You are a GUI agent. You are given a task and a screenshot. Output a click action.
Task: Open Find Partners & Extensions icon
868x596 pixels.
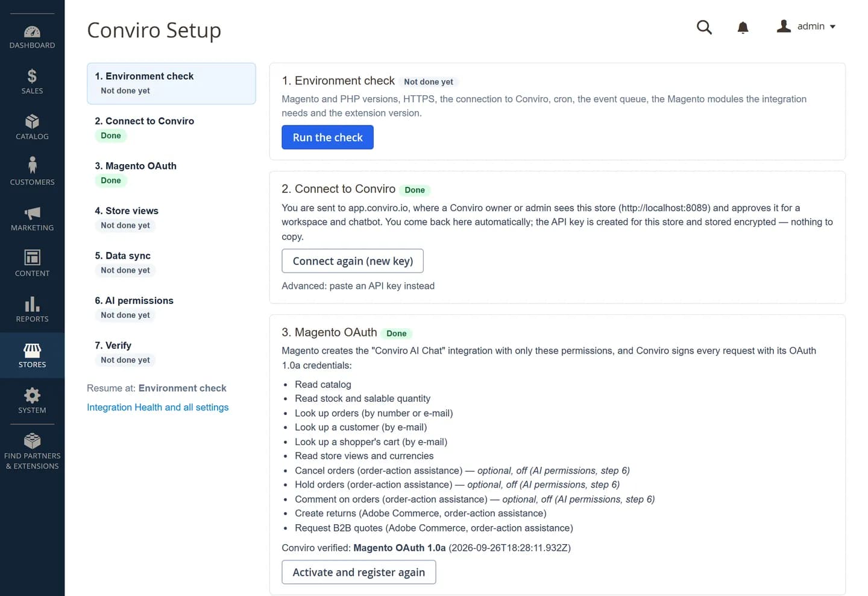(32, 441)
